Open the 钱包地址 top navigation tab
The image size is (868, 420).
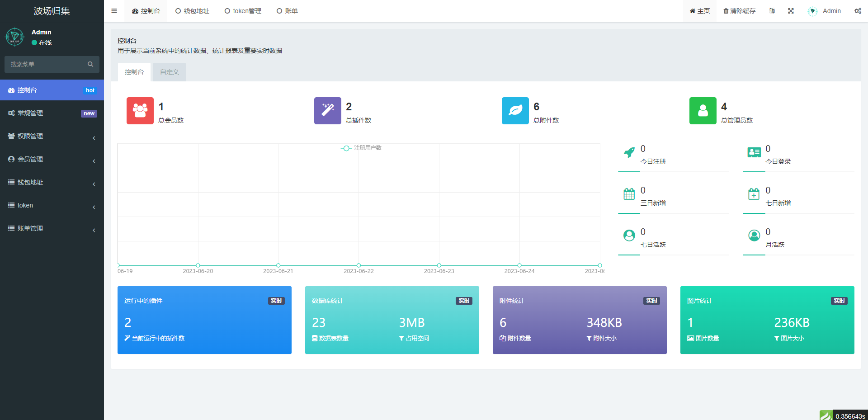click(192, 11)
